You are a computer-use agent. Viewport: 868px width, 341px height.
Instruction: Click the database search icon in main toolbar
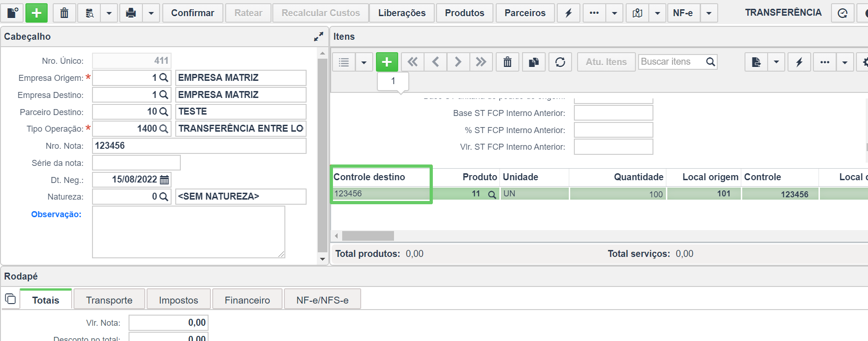[90, 13]
